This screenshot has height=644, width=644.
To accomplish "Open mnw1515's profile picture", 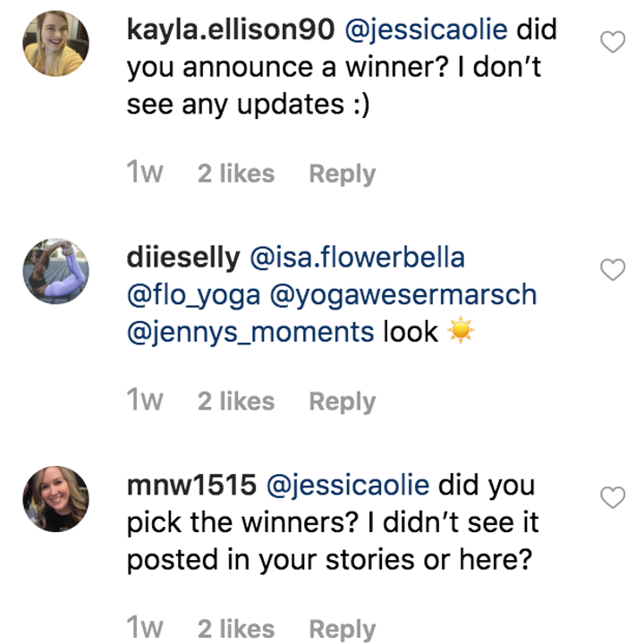I will click(x=55, y=499).
